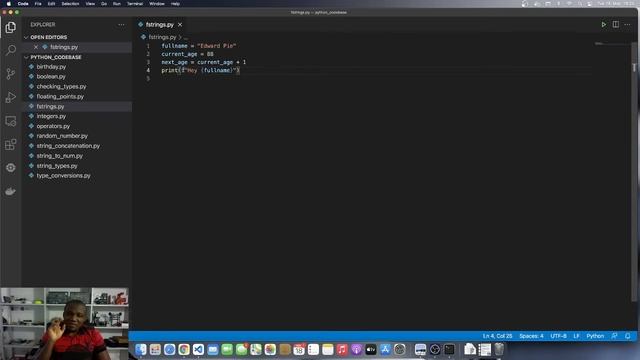Open the Window menu
This screenshot has width=640, height=360.
coord(157,4)
